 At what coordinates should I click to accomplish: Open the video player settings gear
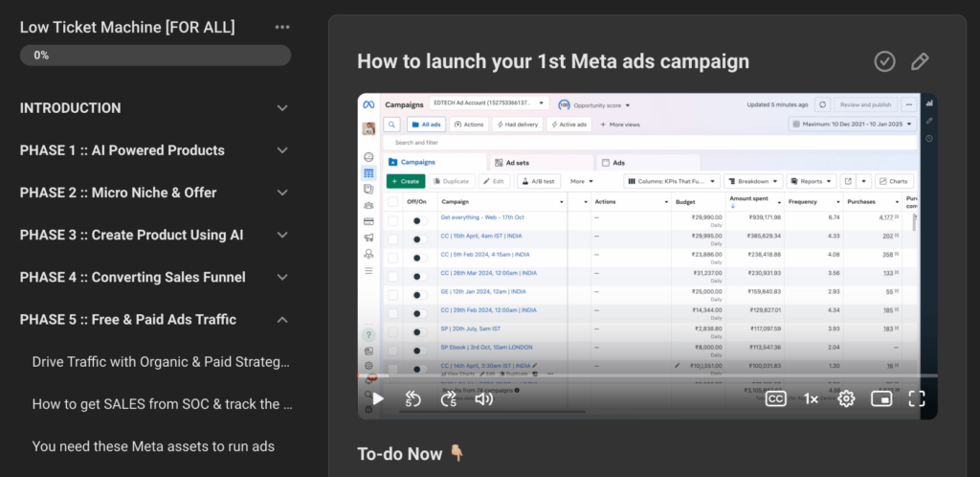pos(846,398)
